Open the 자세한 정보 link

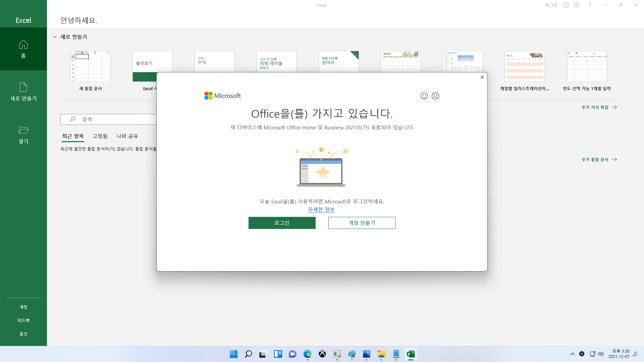coord(321,209)
